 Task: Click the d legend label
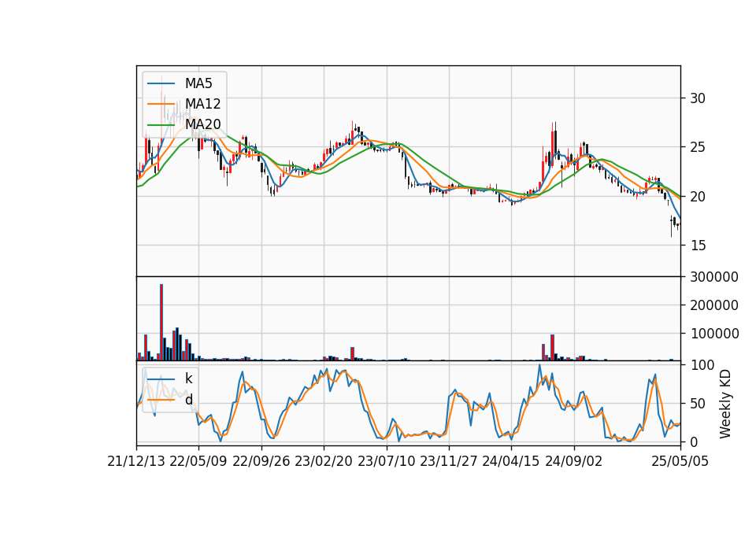tap(188, 400)
